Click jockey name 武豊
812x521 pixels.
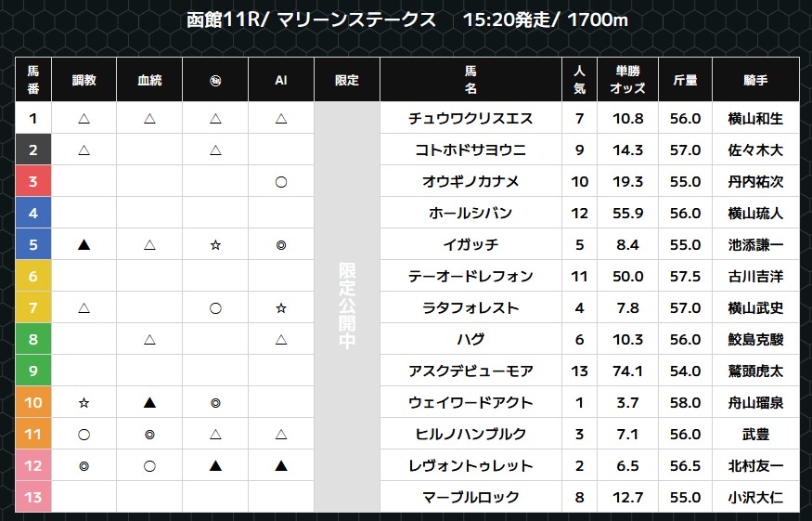tap(755, 435)
